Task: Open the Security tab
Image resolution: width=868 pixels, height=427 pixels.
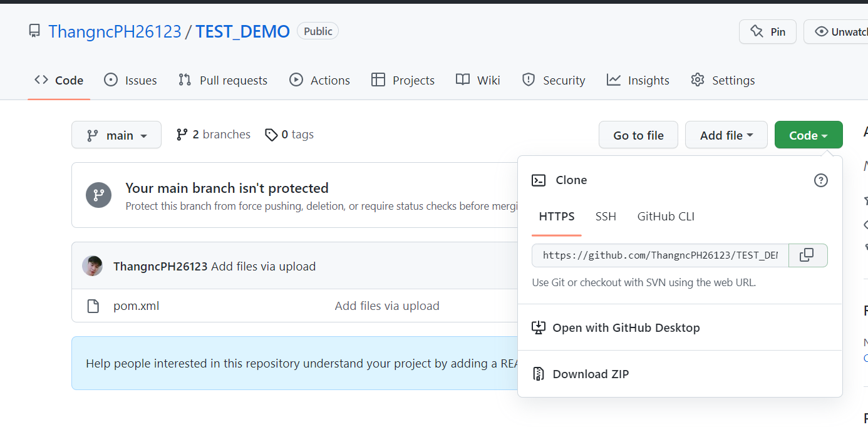Action: pyautogui.click(x=554, y=80)
